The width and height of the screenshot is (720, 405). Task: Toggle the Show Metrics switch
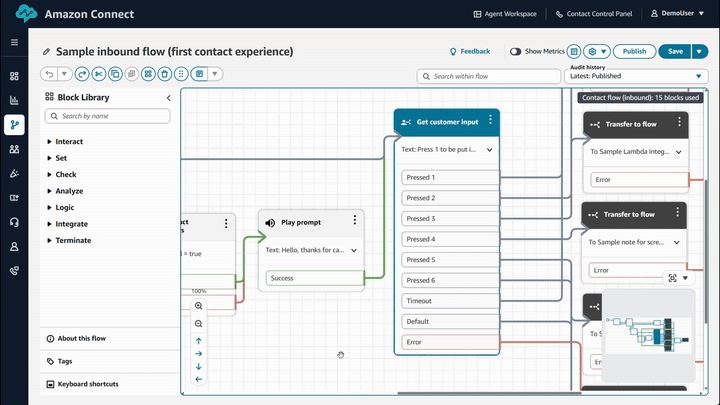pos(516,51)
